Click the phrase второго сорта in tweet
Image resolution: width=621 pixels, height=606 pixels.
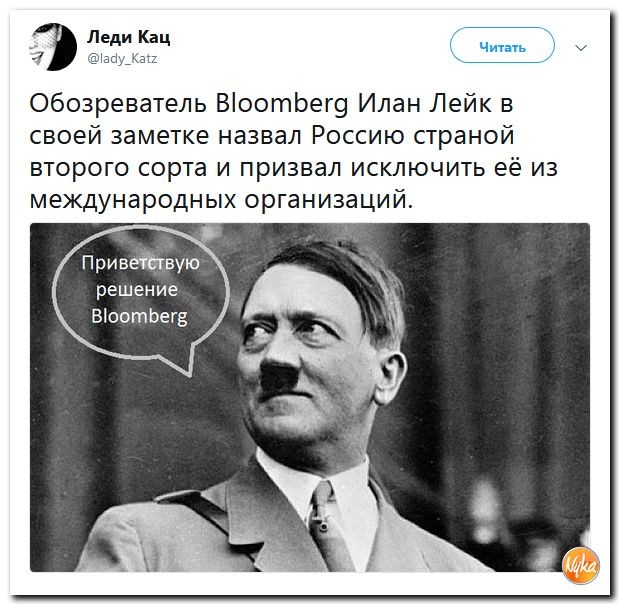[118, 168]
